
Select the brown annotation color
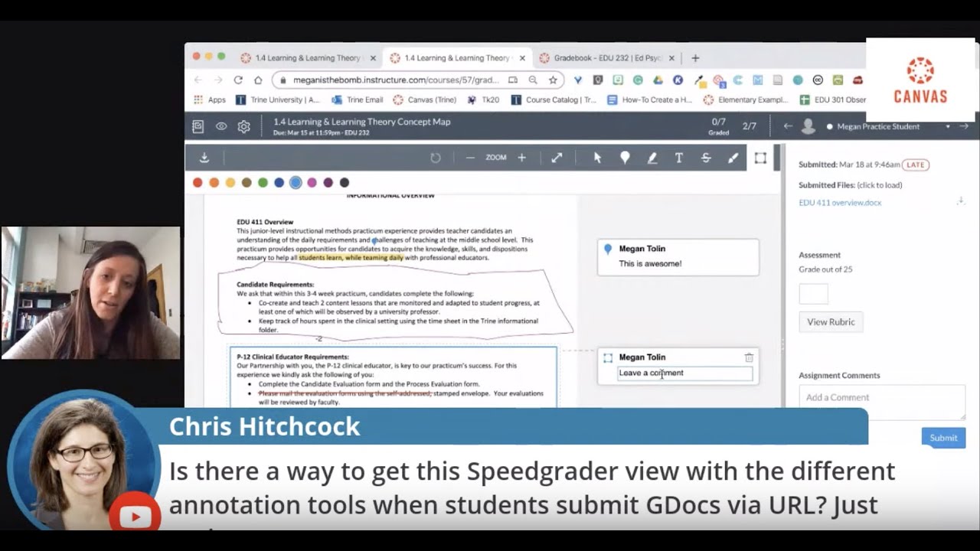[x=247, y=182]
